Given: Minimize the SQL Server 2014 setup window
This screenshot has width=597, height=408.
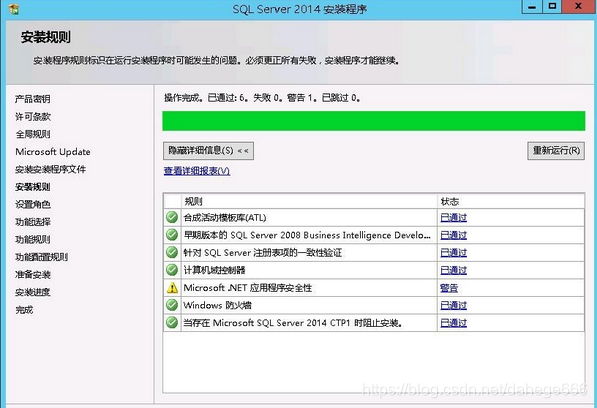Looking at the screenshot, I should (532, 7).
